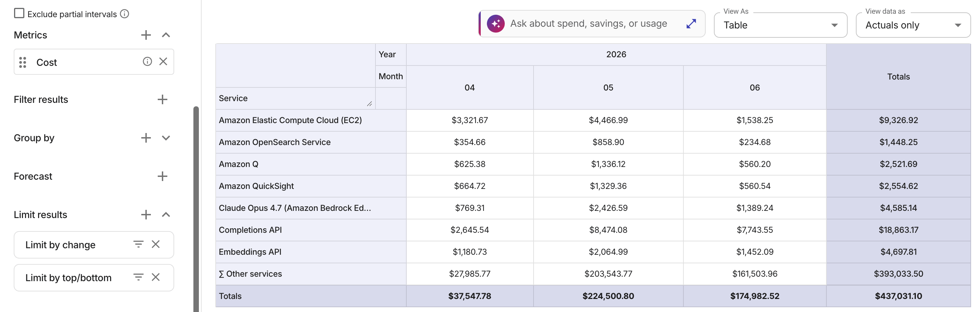This screenshot has width=980, height=312.
Task: Click the Service column resize handle
Action: coord(369,104)
